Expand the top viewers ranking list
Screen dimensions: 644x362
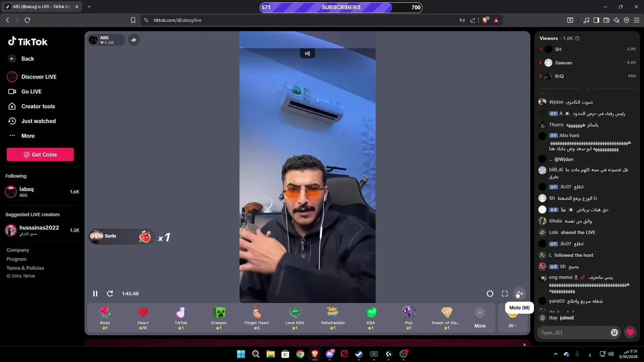[587, 89]
